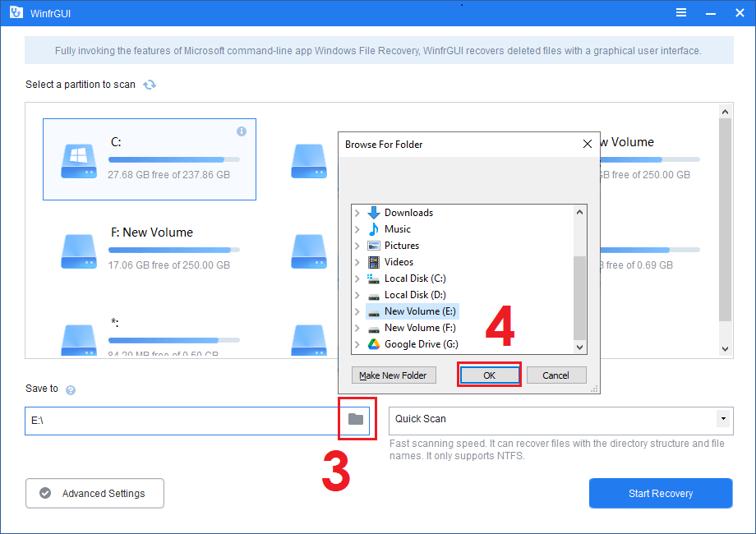The image size is (756, 534).
Task: Confirm folder selection with OK
Action: [489, 375]
